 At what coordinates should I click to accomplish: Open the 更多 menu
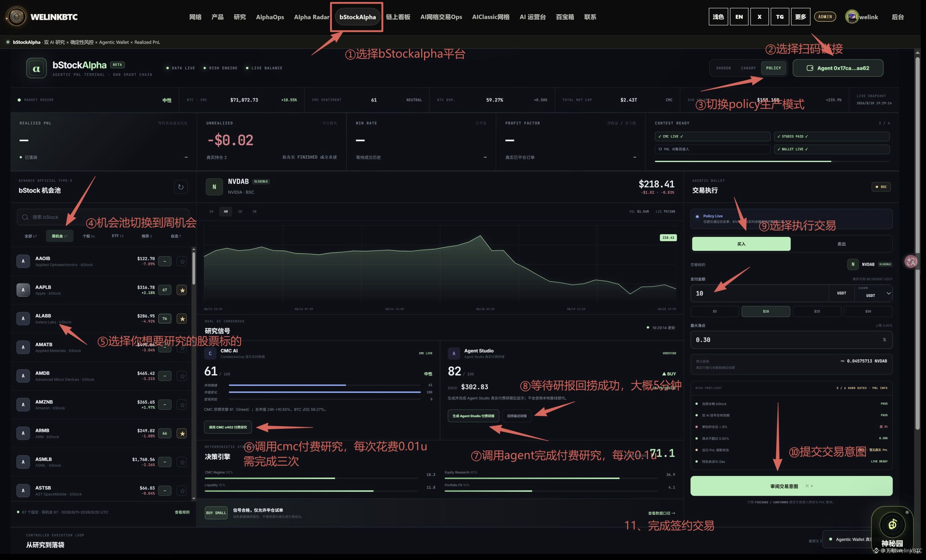pyautogui.click(x=800, y=16)
